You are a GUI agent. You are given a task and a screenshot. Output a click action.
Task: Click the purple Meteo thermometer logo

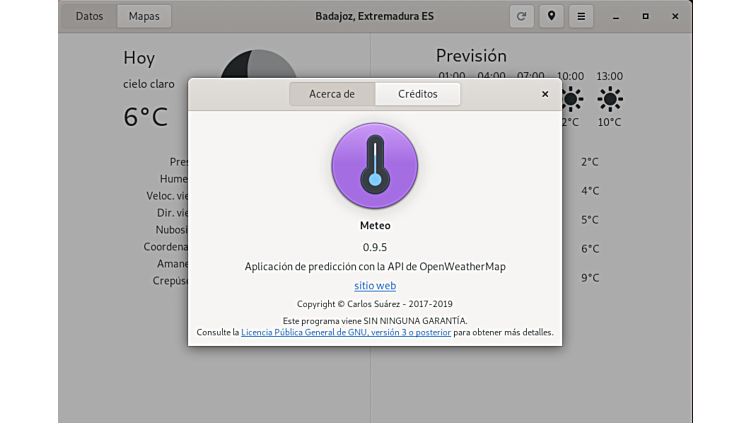point(375,166)
